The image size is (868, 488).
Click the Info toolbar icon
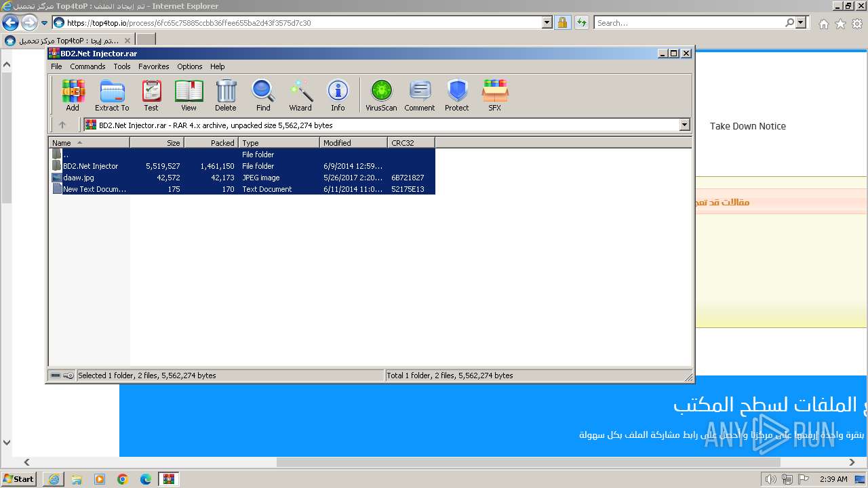point(338,95)
